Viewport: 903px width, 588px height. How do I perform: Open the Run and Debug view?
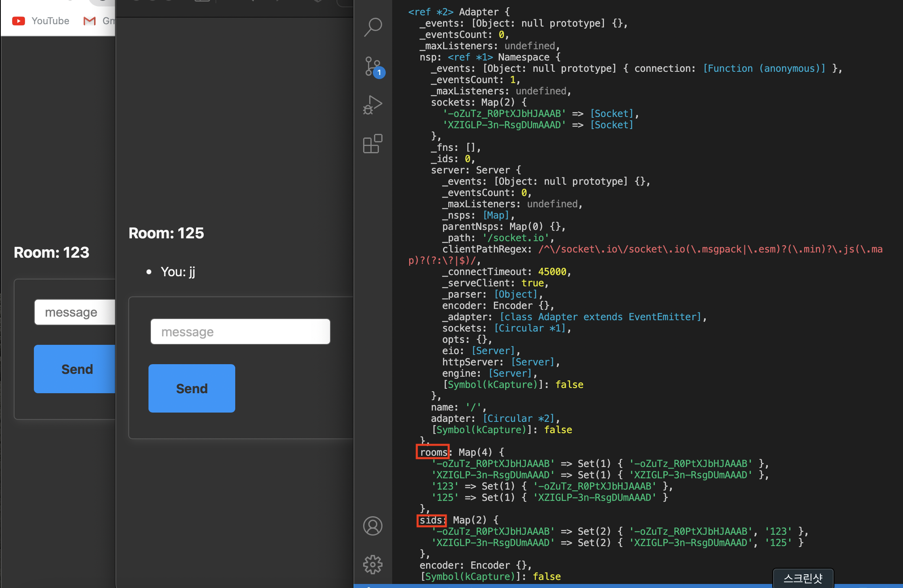click(x=373, y=105)
